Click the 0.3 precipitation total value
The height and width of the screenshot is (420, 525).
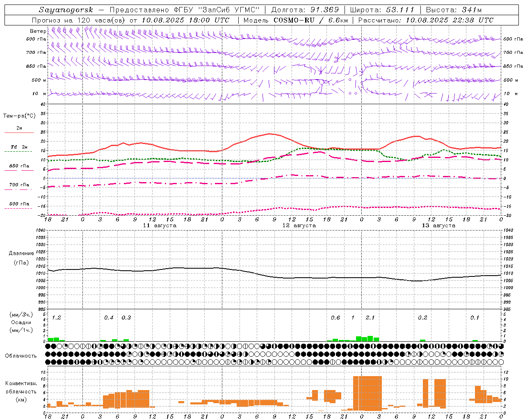click(x=126, y=318)
